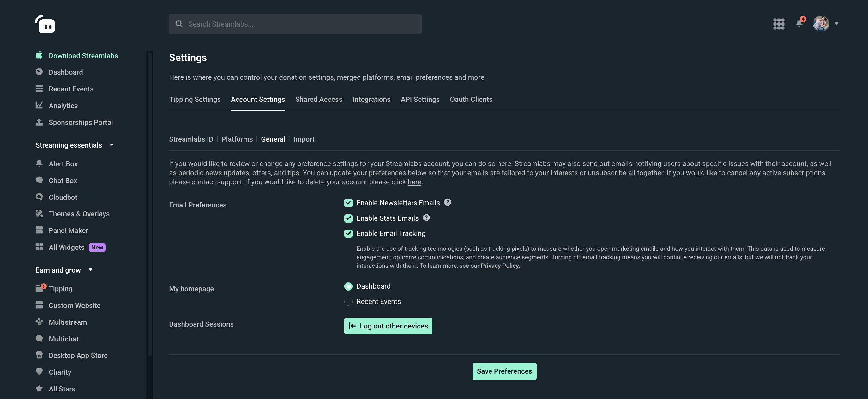
Task: Click the Tipping icon with alert badge
Action: (x=40, y=288)
